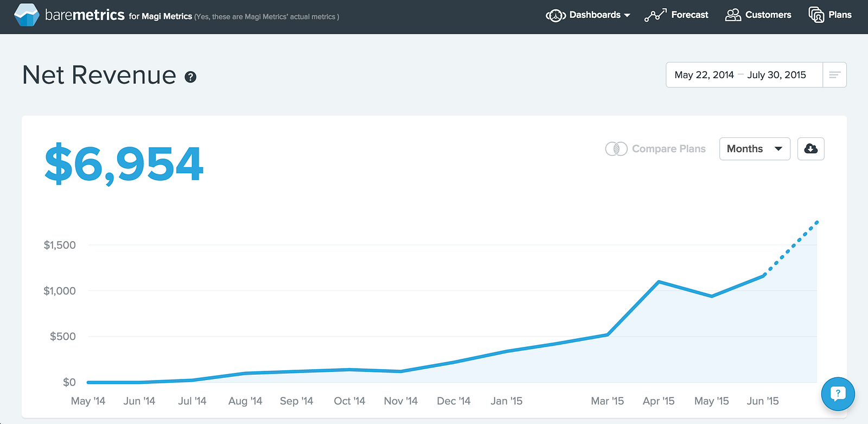
Task: Open the help chat bubble widget
Action: (838, 394)
